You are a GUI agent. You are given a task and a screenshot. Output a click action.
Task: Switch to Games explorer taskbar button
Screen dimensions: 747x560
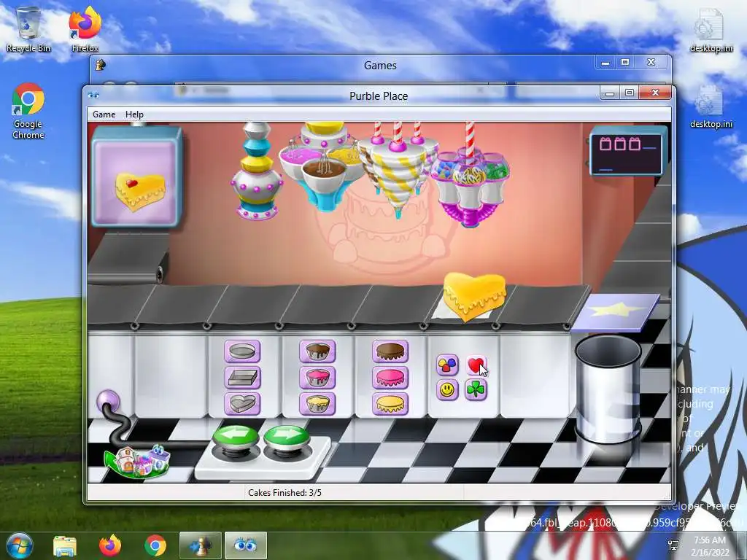200,545
